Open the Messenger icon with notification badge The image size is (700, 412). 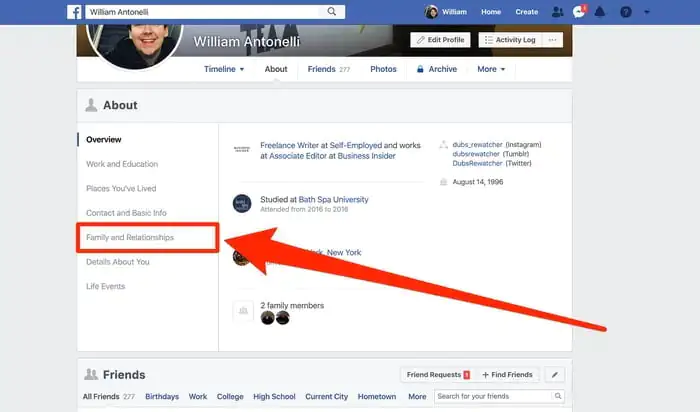click(579, 12)
